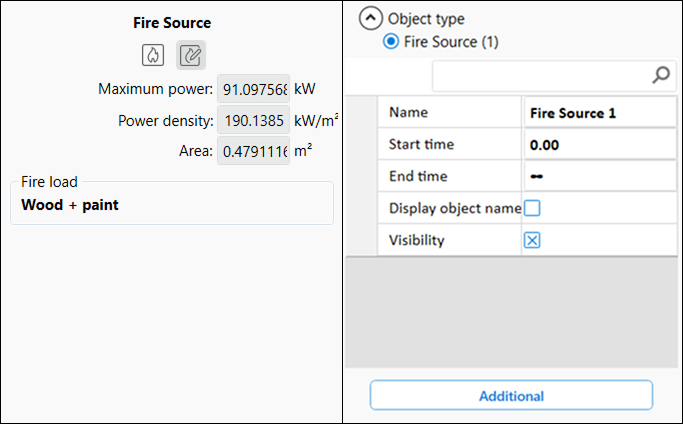Select the Wood + paint fire load
This screenshot has width=683, height=424.
click(x=70, y=205)
